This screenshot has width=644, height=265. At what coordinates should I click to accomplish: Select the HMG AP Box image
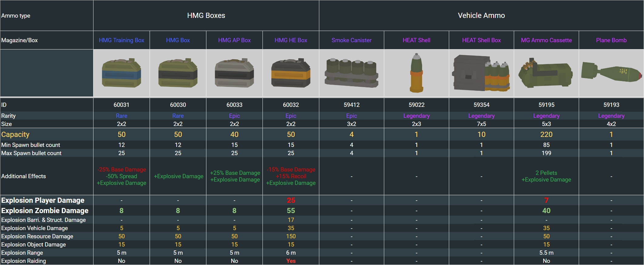point(234,73)
